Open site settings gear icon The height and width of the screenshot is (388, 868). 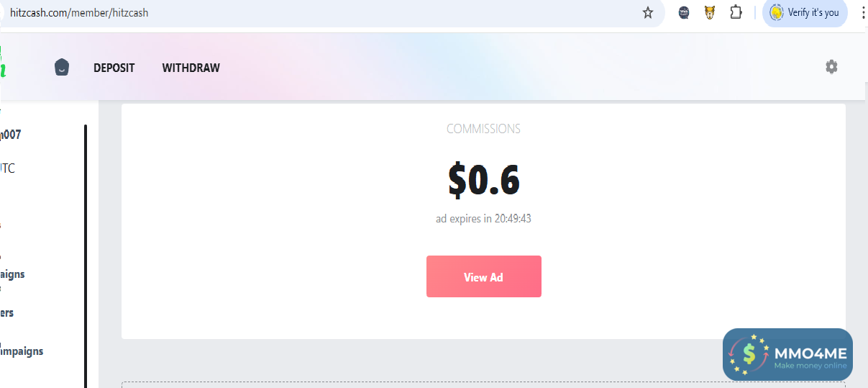pos(831,67)
